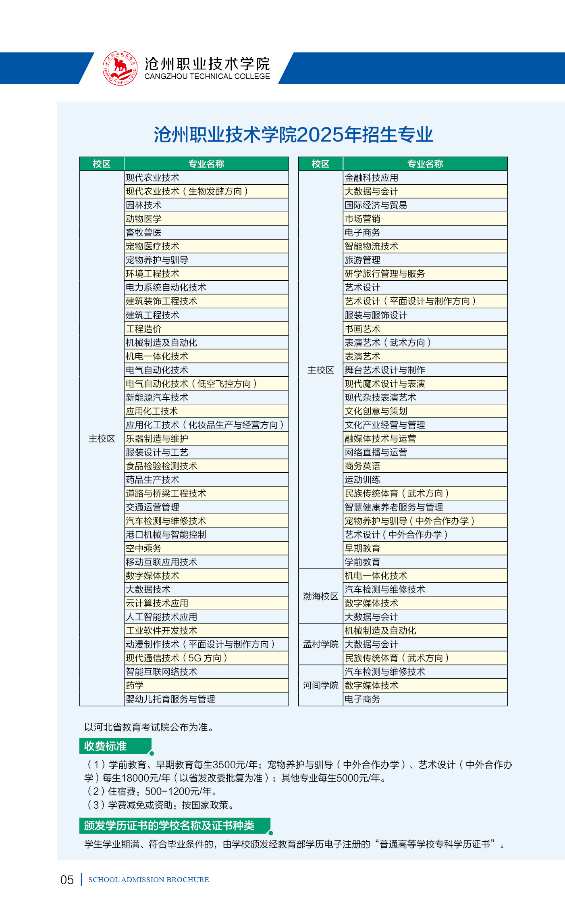The image size is (565, 924).
Task: Click the right table 专业名称 header
Action: 425,164
